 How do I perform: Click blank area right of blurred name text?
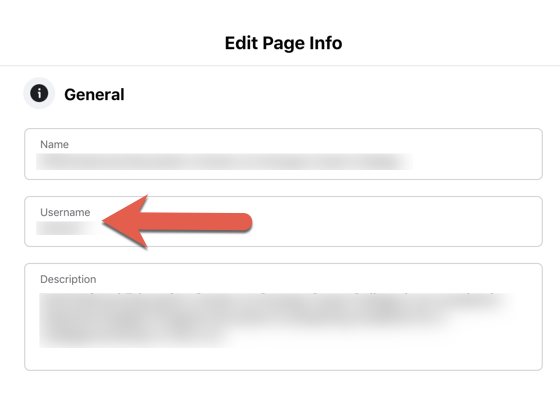[477, 161]
